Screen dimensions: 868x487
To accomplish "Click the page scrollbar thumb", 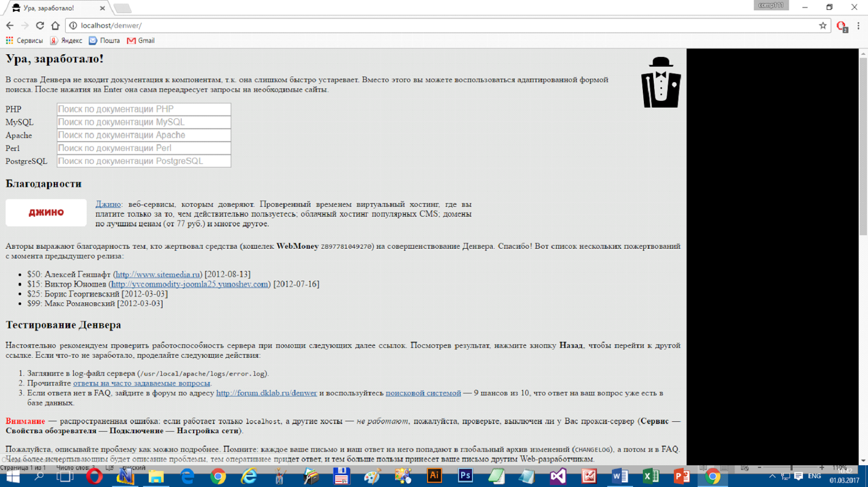I will pyautogui.click(x=863, y=147).
